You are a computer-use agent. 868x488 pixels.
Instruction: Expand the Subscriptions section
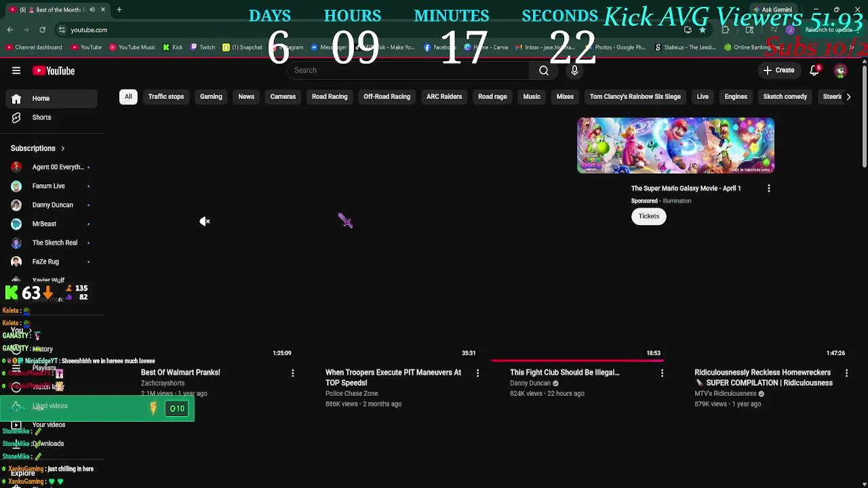(x=38, y=148)
